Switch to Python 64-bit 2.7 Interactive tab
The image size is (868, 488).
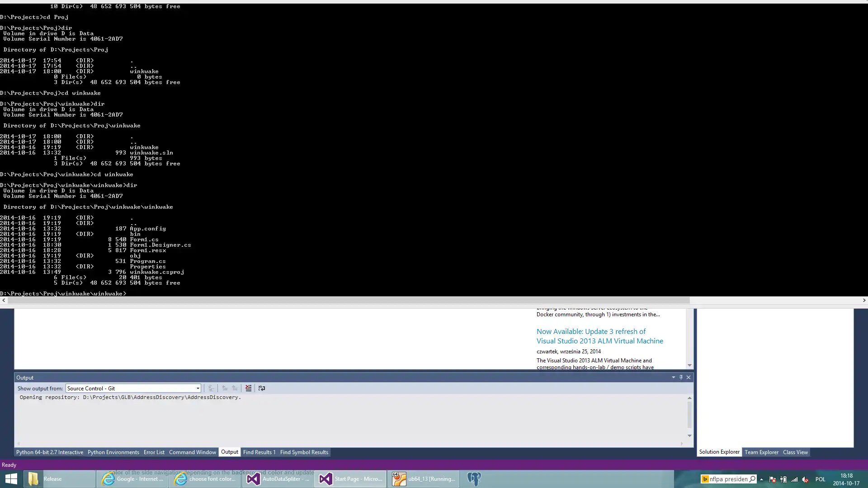pos(50,452)
